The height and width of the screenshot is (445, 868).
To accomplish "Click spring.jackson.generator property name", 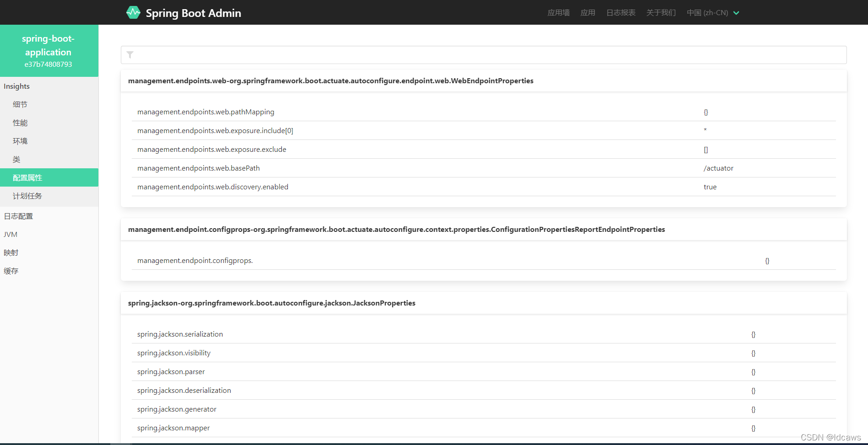I will [x=177, y=409].
